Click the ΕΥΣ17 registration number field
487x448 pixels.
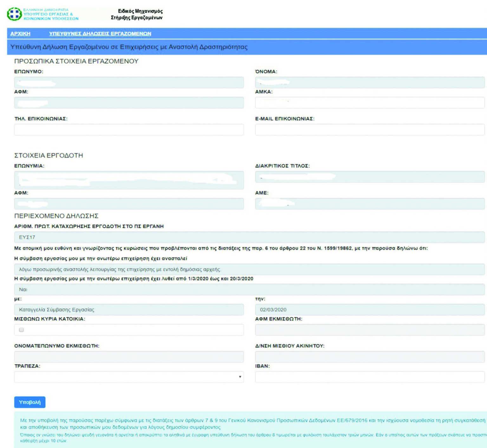(x=249, y=237)
